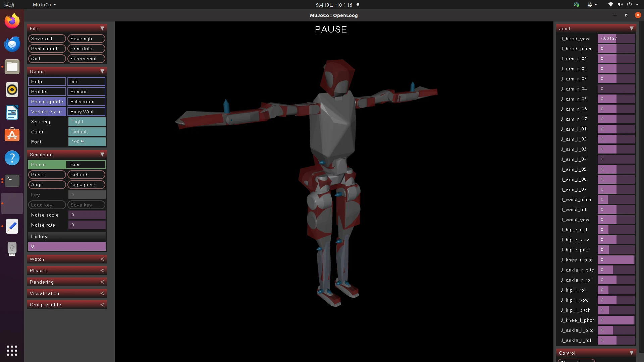Toggle the Pause update option

click(47, 102)
